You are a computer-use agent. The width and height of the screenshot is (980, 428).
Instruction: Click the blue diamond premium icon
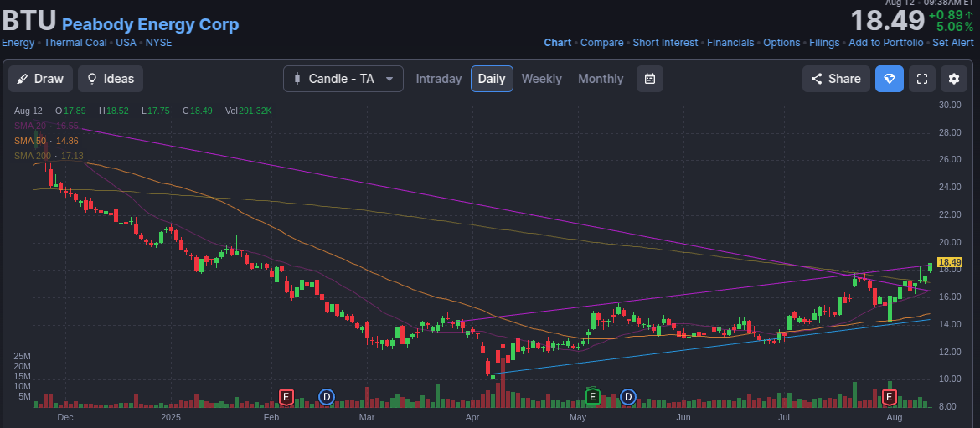(x=890, y=79)
